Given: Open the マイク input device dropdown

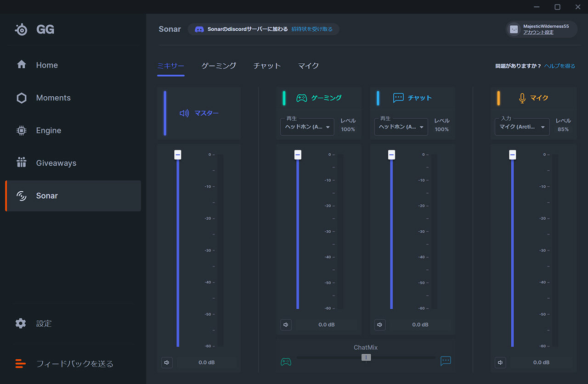Looking at the screenshot, I should click(x=522, y=127).
